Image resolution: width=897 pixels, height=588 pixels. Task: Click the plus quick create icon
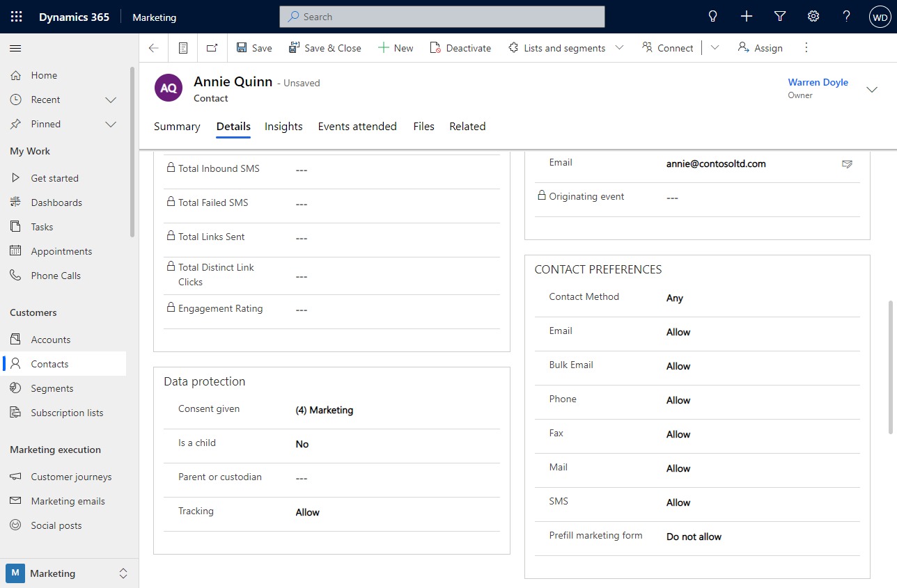point(747,17)
